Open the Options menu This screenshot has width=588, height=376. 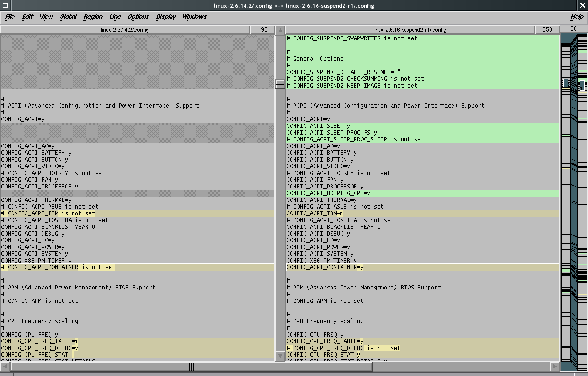point(138,17)
